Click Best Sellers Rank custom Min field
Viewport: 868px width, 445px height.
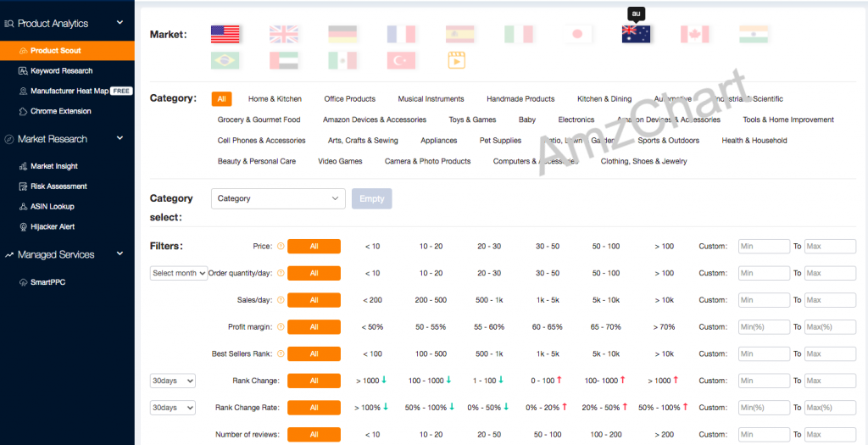coord(764,353)
